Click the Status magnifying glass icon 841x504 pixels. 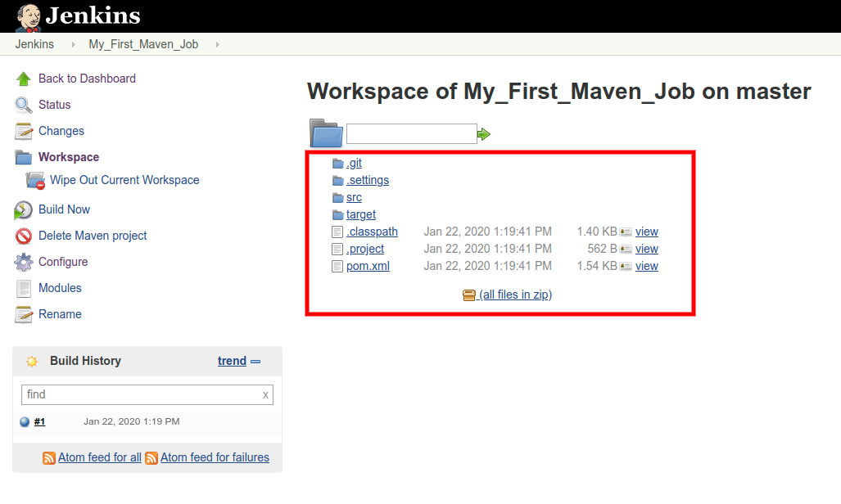tap(24, 105)
